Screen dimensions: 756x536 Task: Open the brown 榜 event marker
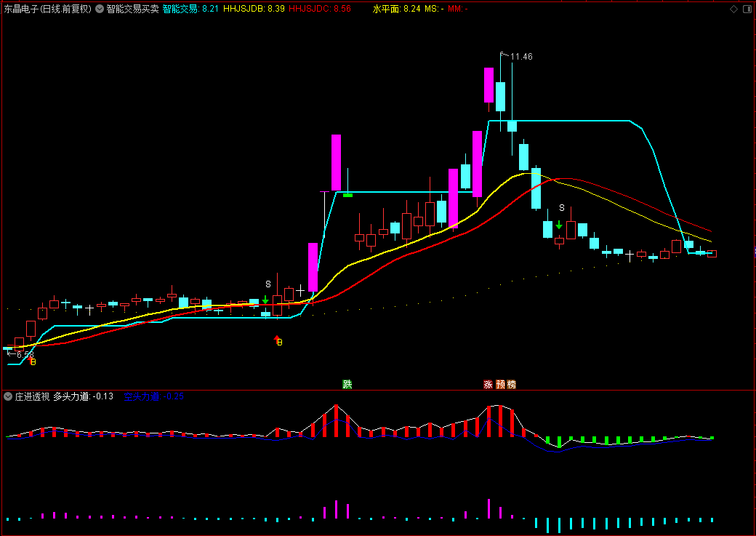pos(512,384)
